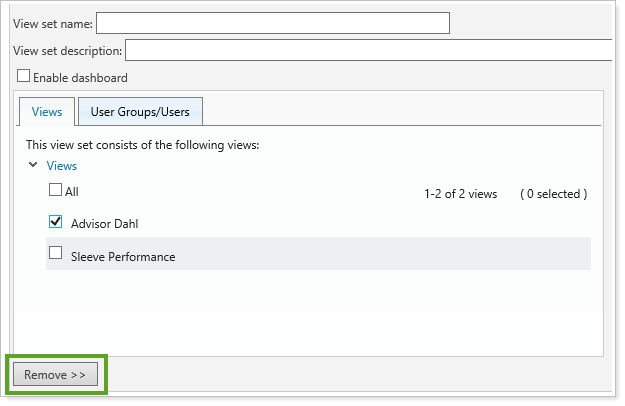Click the View set name text field
Screen dimensions: 625x406
coord(272,23)
